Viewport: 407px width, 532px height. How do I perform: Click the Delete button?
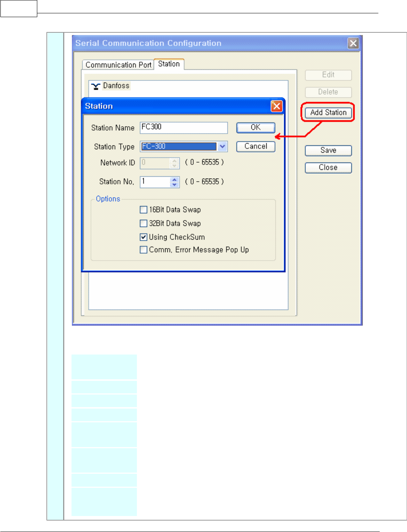coord(328,92)
